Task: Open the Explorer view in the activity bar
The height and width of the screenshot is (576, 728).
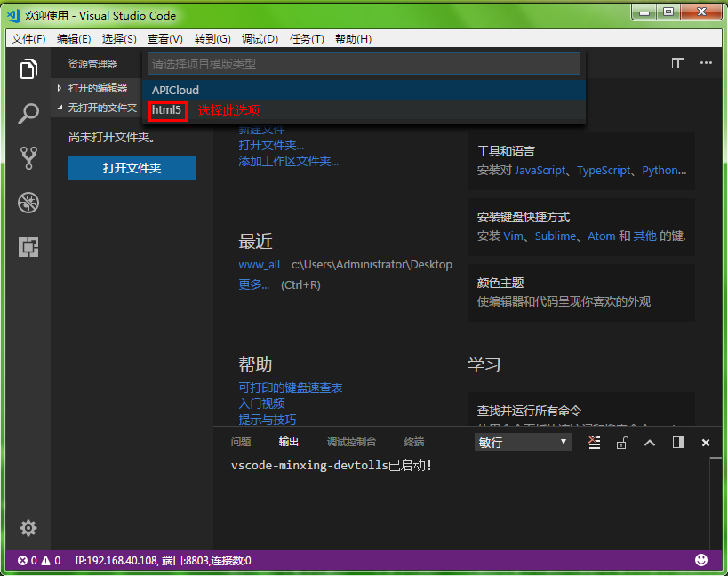Action: tap(28, 68)
